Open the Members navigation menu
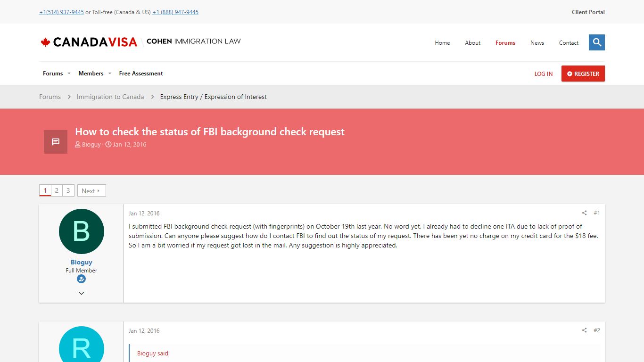 coord(91,74)
